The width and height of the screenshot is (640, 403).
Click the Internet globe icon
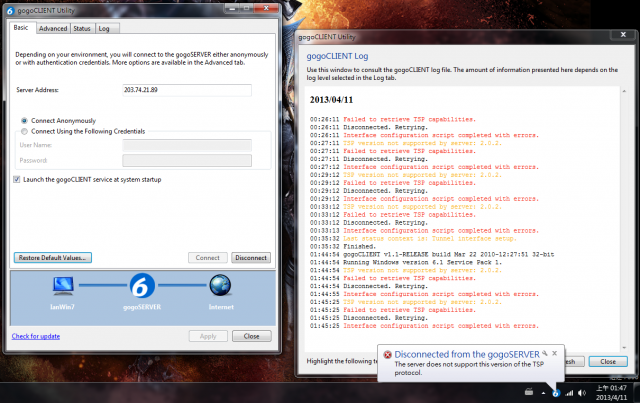[x=220, y=285]
